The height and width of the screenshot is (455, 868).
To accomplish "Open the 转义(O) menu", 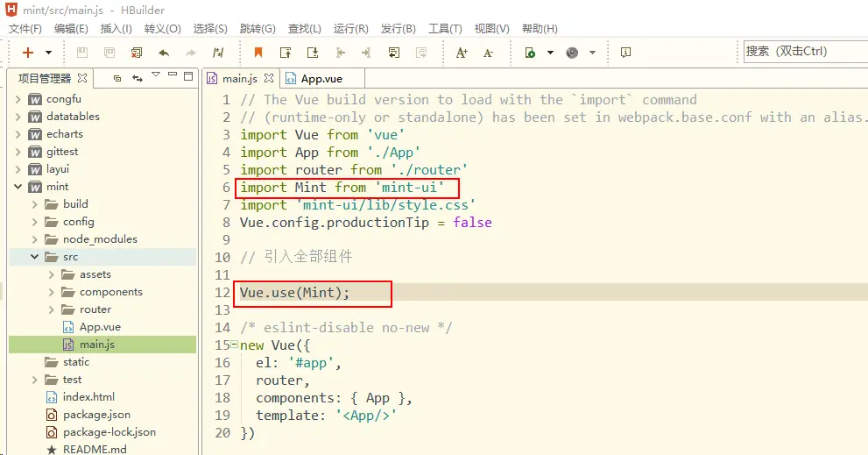I will coord(162,29).
